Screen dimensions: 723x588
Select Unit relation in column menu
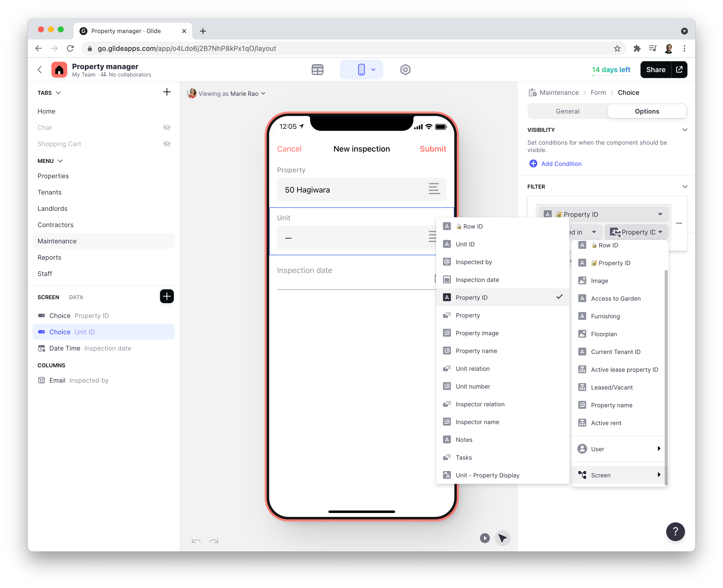pyautogui.click(x=472, y=369)
